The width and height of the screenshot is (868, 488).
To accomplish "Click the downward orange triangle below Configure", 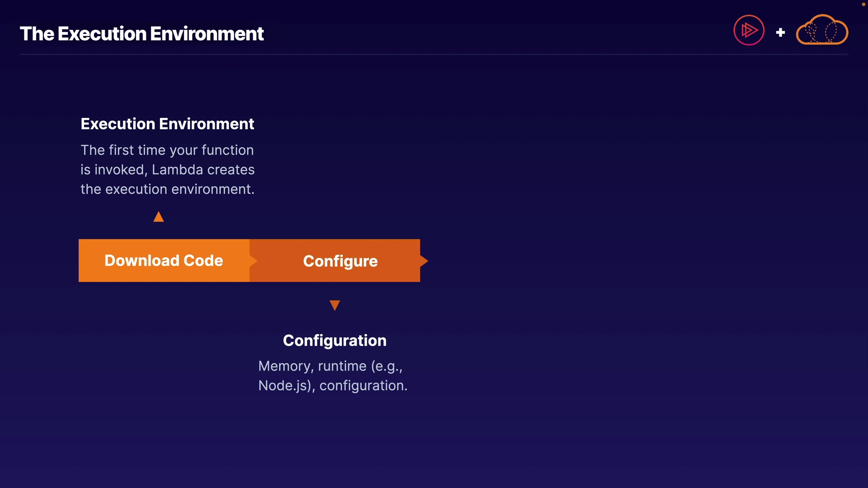I will [335, 305].
